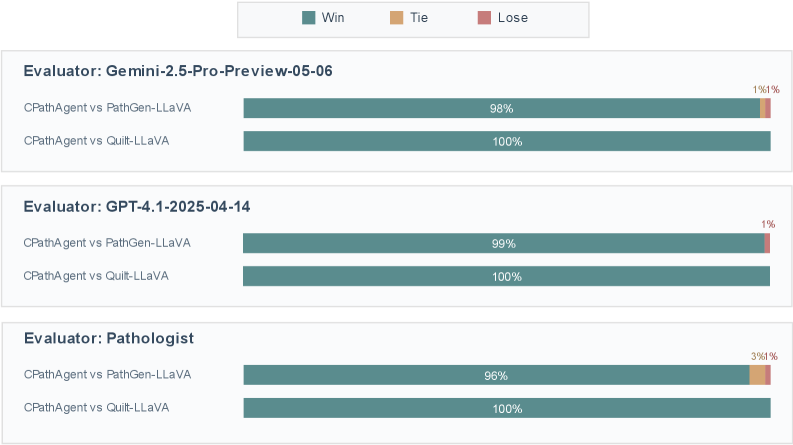Click the 'Evaluator: Gemini-2.5-Pro-Preview-05-06' heading

(x=178, y=71)
